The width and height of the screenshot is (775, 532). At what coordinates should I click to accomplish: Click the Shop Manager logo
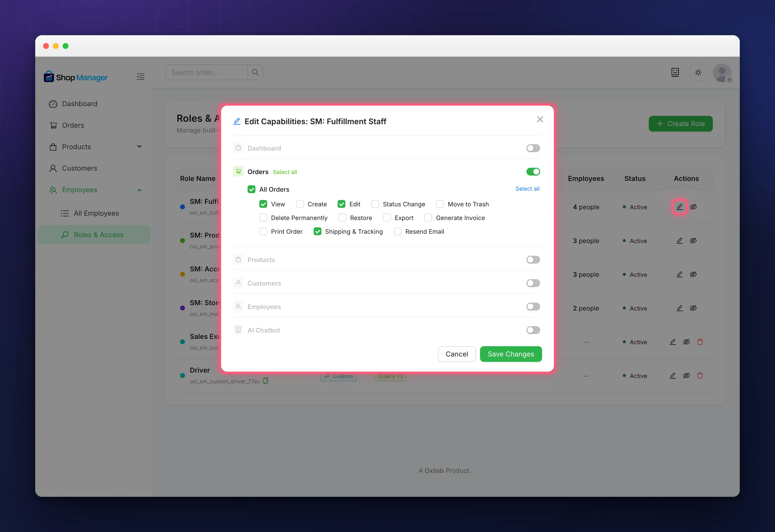pyautogui.click(x=75, y=77)
